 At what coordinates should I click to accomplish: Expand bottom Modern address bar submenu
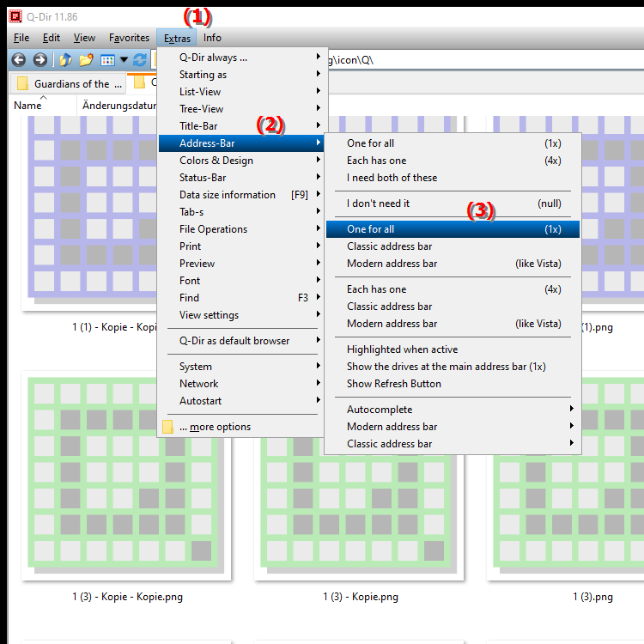point(453,427)
